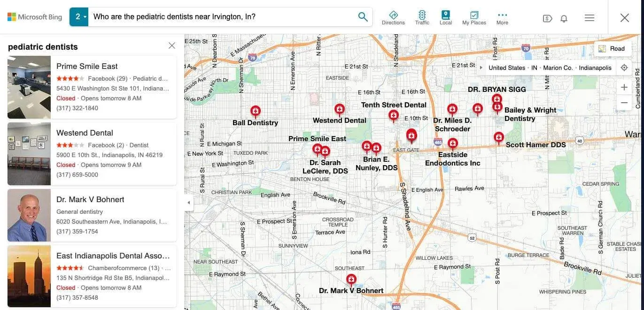Screen dimensions: 644x310
Task: Click Dr. Mark V Bohnert portrait photo
Action: [29, 215]
